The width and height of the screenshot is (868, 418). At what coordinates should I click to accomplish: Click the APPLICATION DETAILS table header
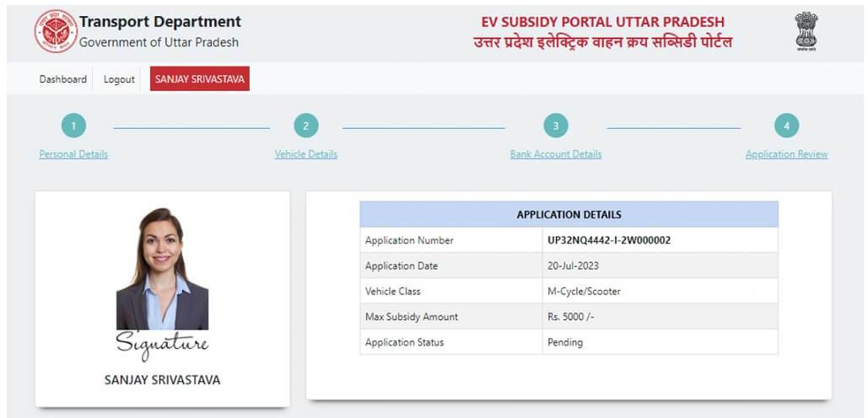pyautogui.click(x=569, y=215)
